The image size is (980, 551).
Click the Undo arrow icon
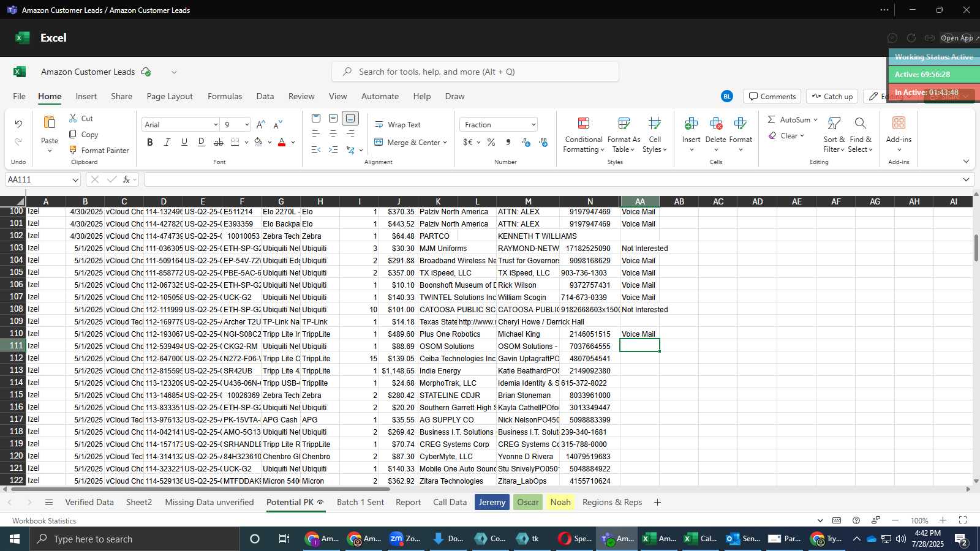tap(18, 124)
